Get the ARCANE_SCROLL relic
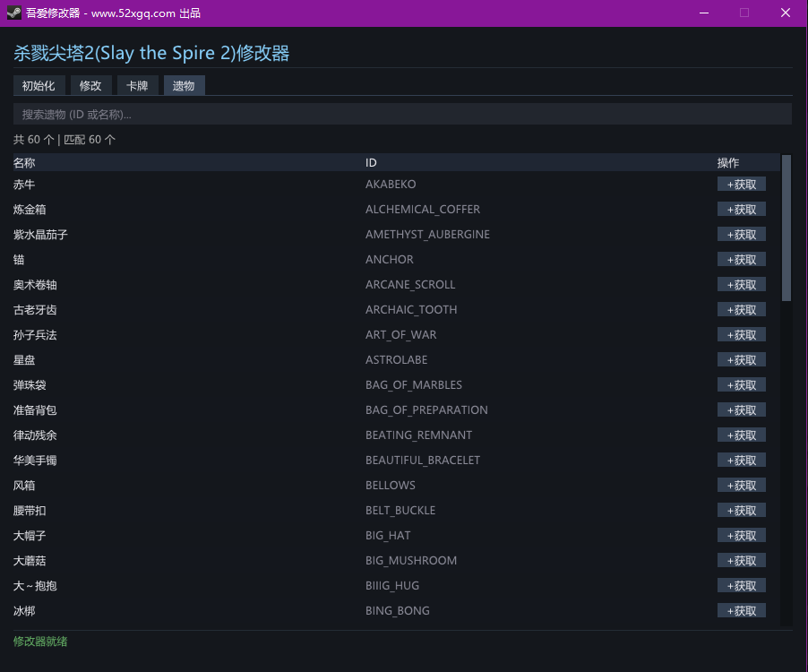 741,285
